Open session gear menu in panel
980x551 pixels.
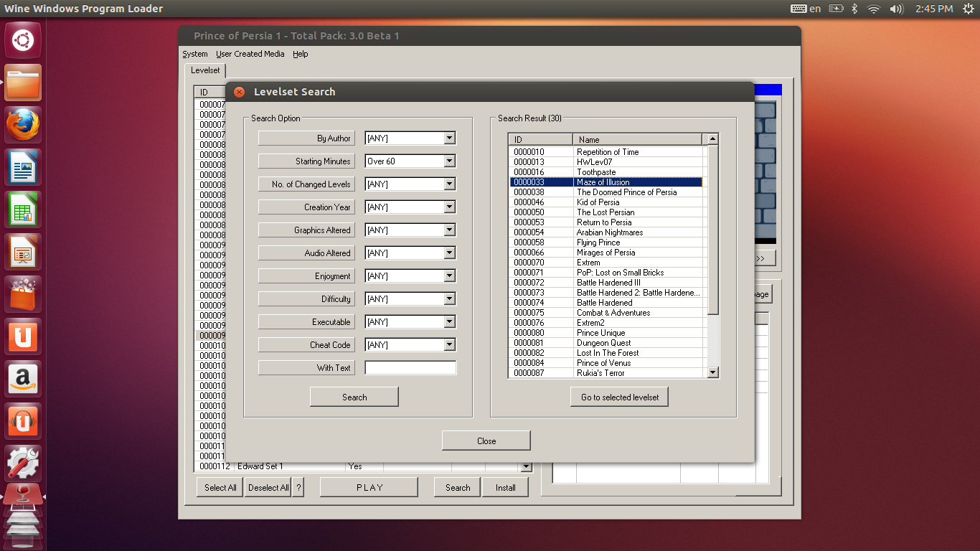[x=969, y=9]
